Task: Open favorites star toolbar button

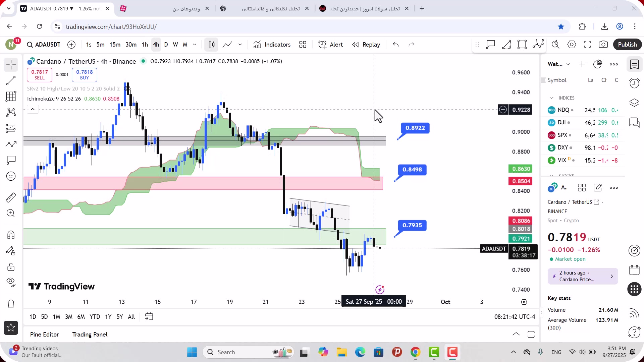Action: pos(11,328)
